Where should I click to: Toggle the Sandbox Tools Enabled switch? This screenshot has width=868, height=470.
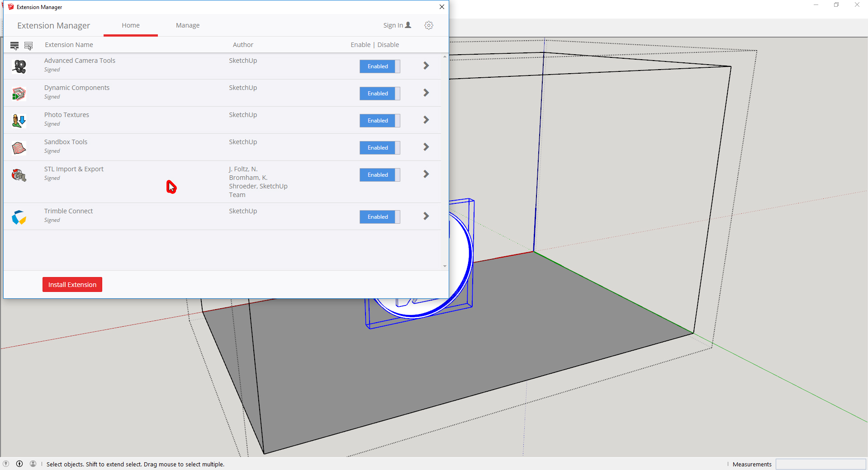[379, 148]
